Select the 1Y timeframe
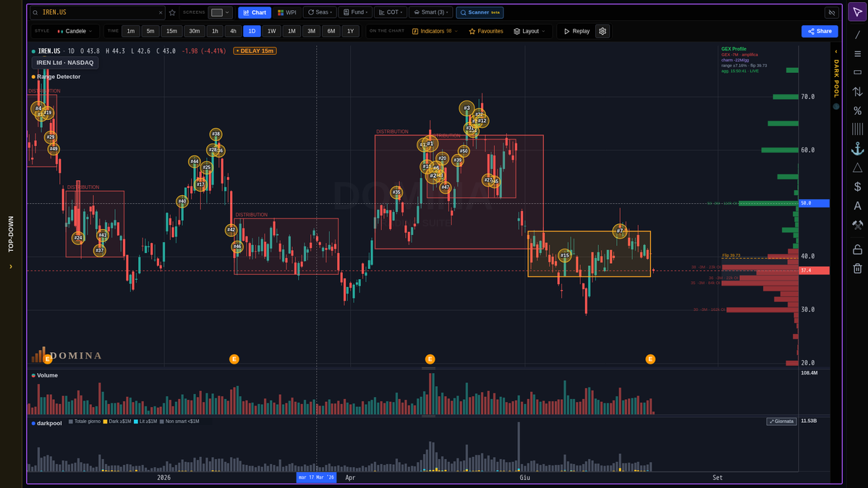The image size is (868, 488). click(350, 31)
